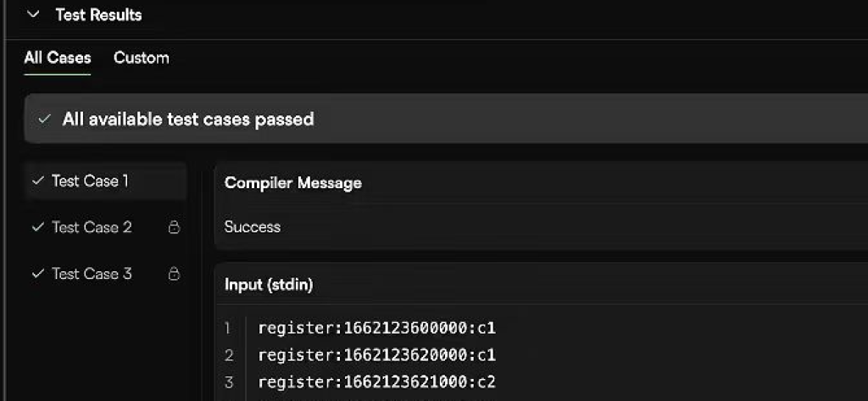Click the checkmark icon beside Test Case 1
Screen dimensions: 868x401
(37, 181)
